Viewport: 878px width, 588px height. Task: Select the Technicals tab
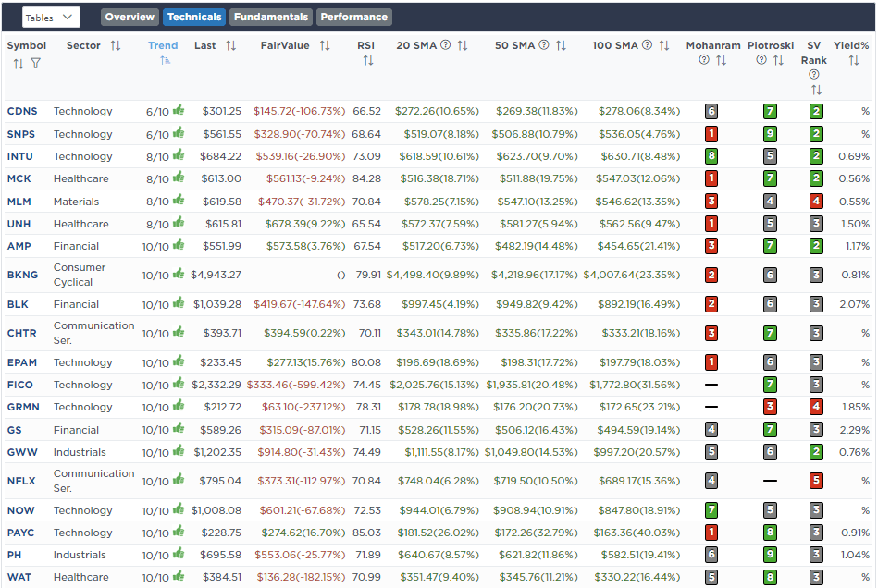click(194, 17)
